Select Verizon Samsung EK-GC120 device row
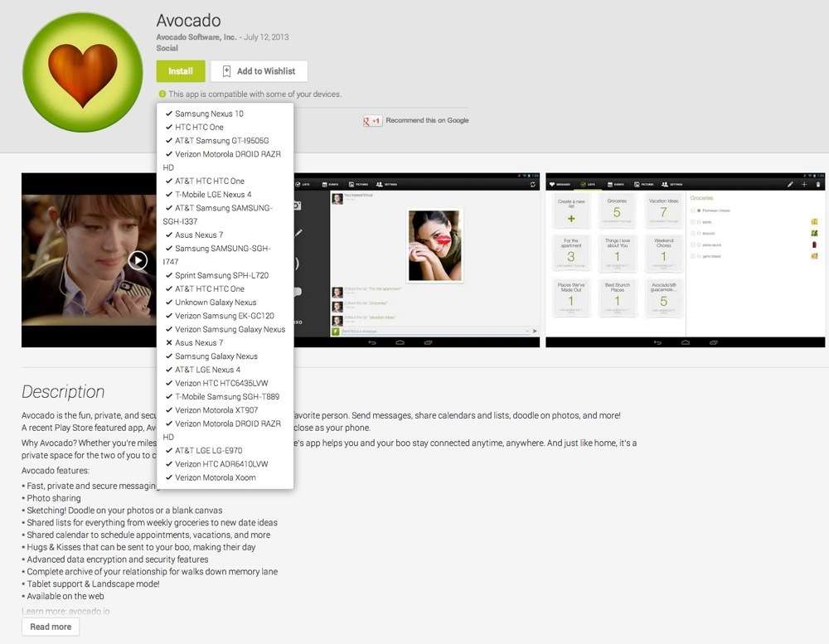The height and width of the screenshot is (644, 829). click(220, 316)
